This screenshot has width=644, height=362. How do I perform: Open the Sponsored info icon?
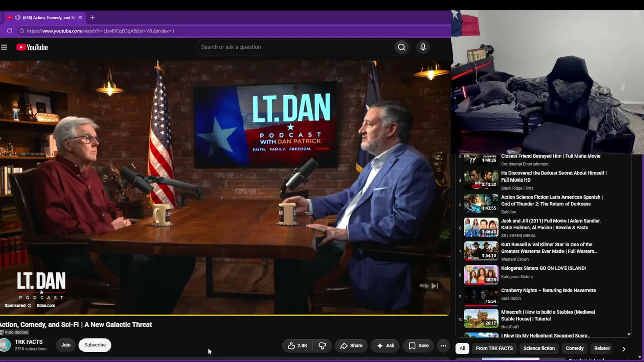[x=29, y=305]
